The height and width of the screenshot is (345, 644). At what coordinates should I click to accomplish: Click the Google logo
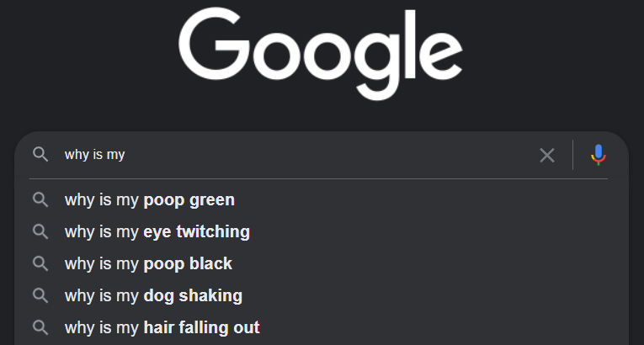coord(321,53)
